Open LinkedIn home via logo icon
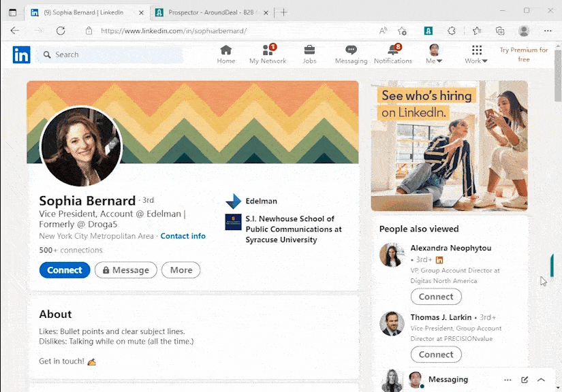This screenshot has height=392, width=562. 22,54
